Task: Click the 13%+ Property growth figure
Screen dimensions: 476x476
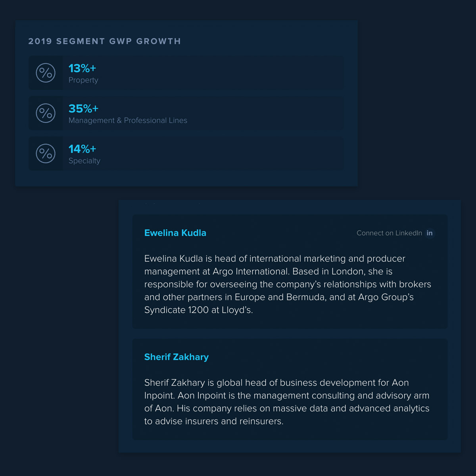Action: pyautogui.click(x=82, y=68)
